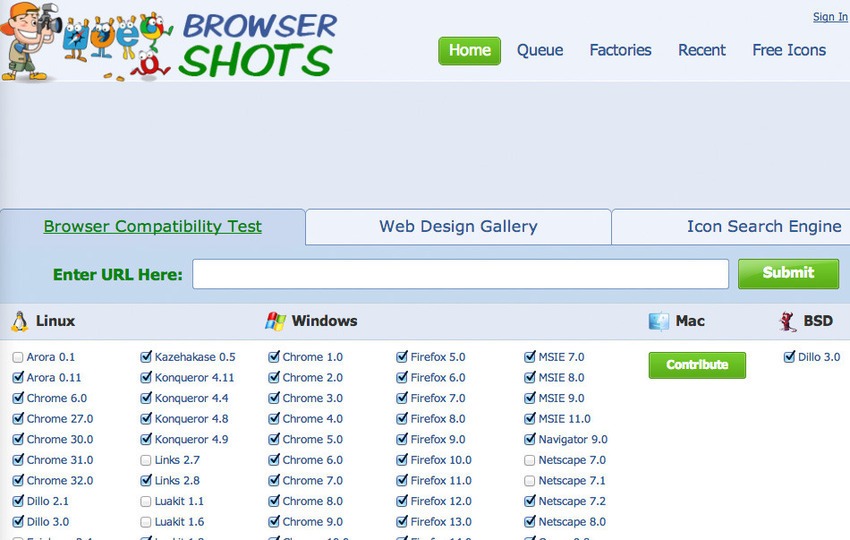Screen dimensions: 850x540
Task: Uncheck Links 2.8
Action: tap(146, 481)
